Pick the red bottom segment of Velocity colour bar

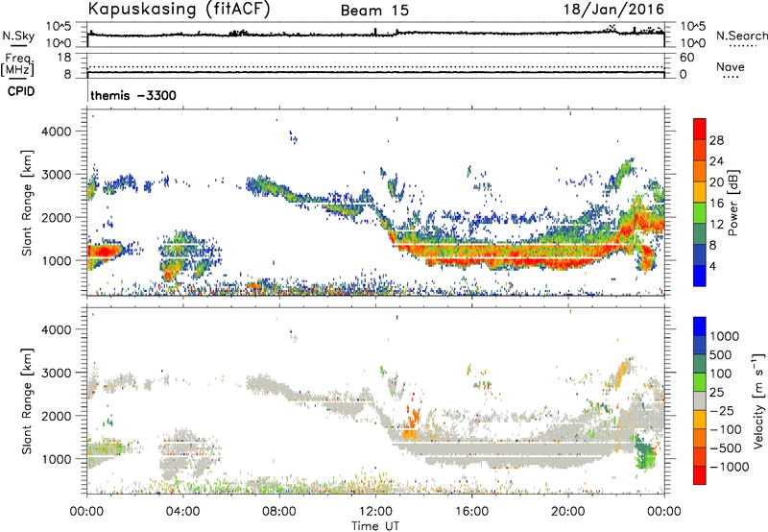[x=700, y=475]
